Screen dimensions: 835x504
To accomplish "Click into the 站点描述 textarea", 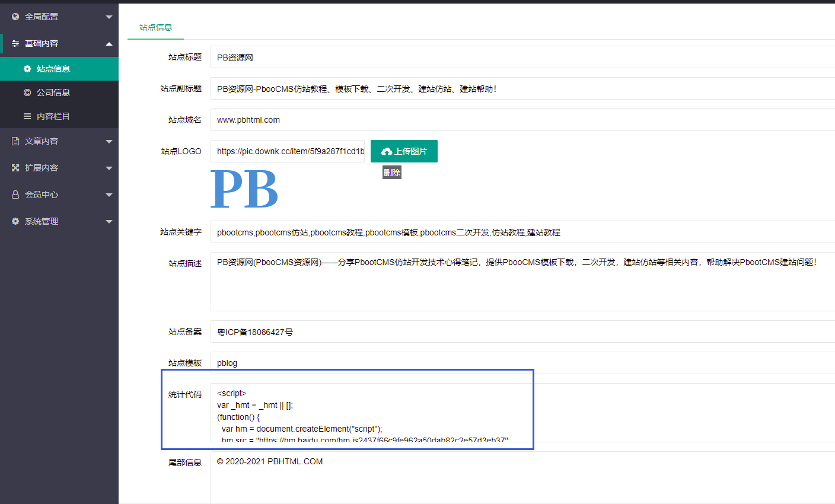I will (x=522, y=282).
